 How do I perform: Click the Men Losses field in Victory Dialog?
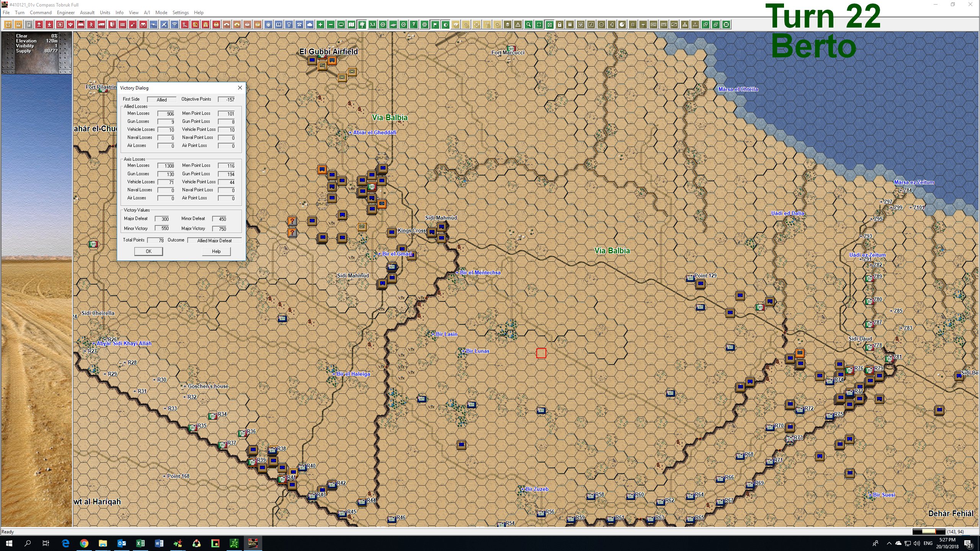[167, 113]
